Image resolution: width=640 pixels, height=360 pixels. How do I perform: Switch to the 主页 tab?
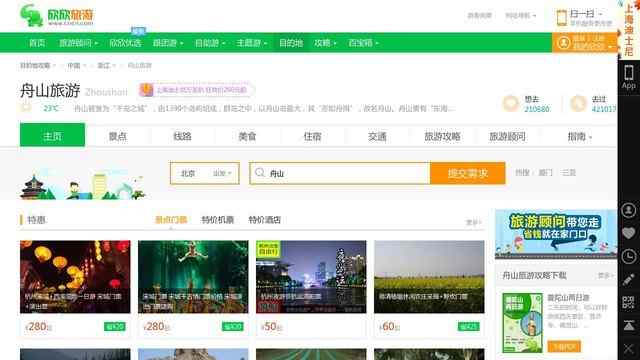pyautogui.click(x=52, y=135)
